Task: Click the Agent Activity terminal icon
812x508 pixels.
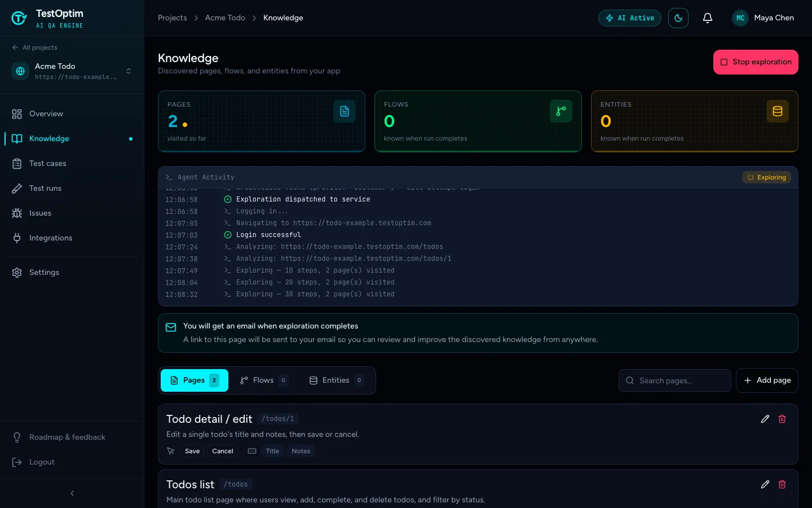Action: (169, 177)
